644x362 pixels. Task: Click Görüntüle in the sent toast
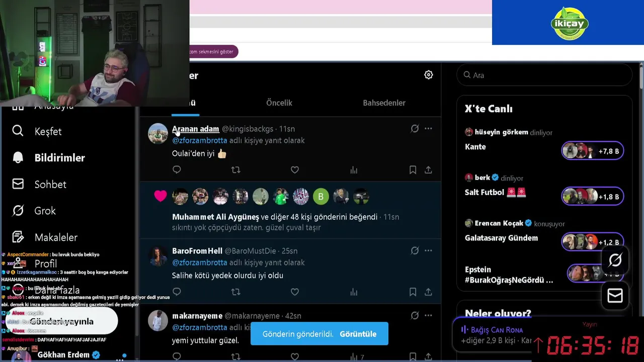[358, 334]
